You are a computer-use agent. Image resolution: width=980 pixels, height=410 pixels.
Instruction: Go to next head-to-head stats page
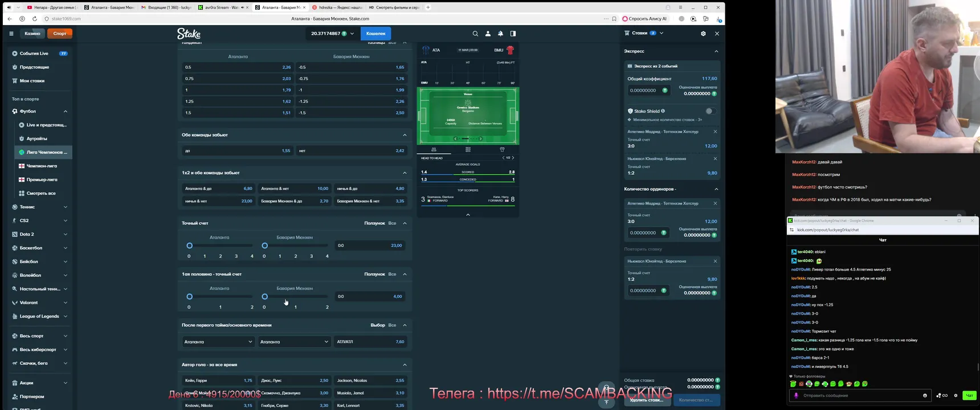click(513, 158)
